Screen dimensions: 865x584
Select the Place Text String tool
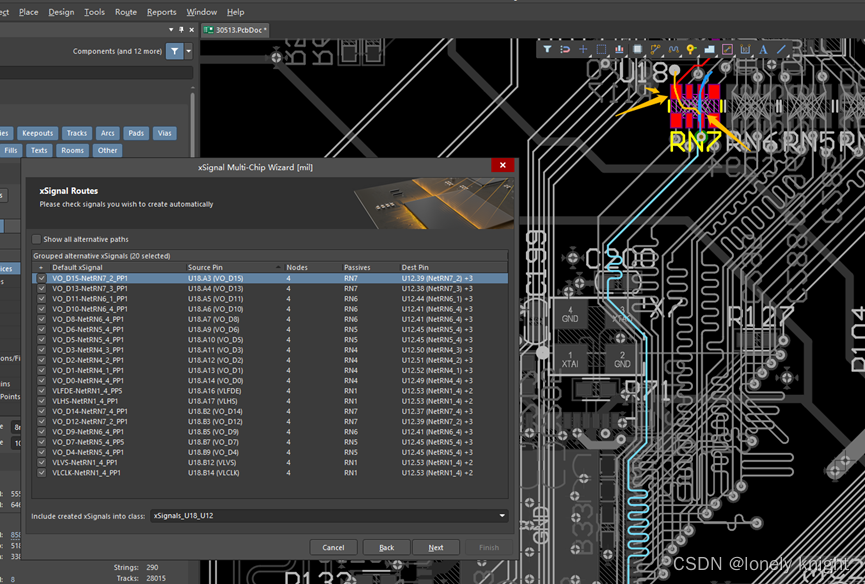pos(763,49)
